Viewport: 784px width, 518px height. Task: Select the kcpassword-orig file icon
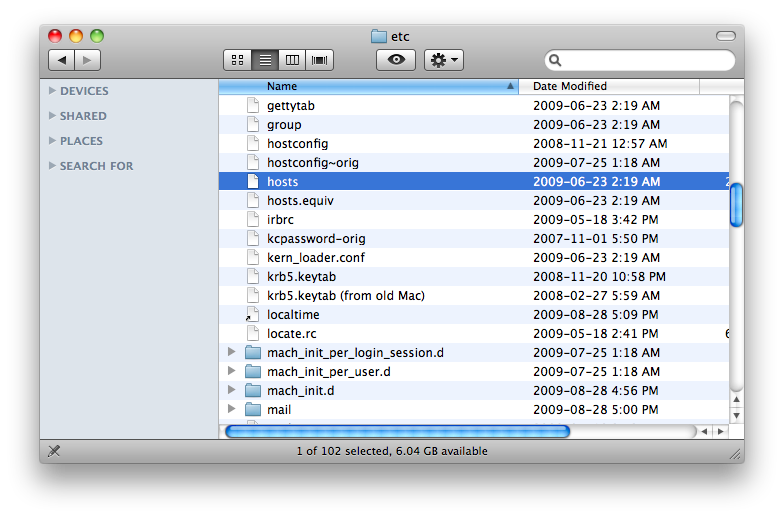253,238
